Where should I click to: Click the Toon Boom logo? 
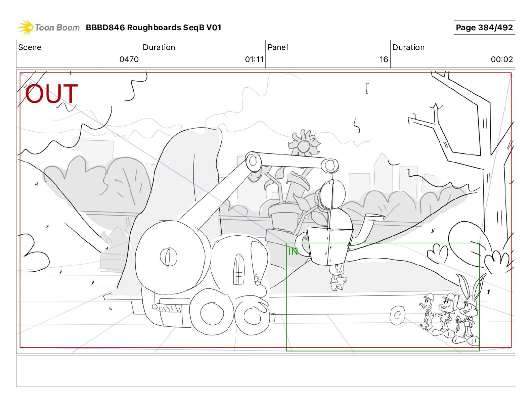(49, 28)
